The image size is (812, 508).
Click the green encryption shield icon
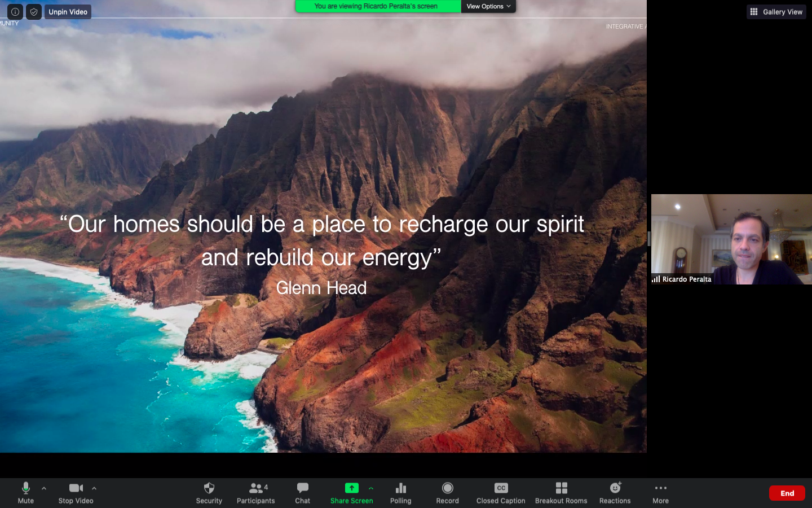pos(34,11)
